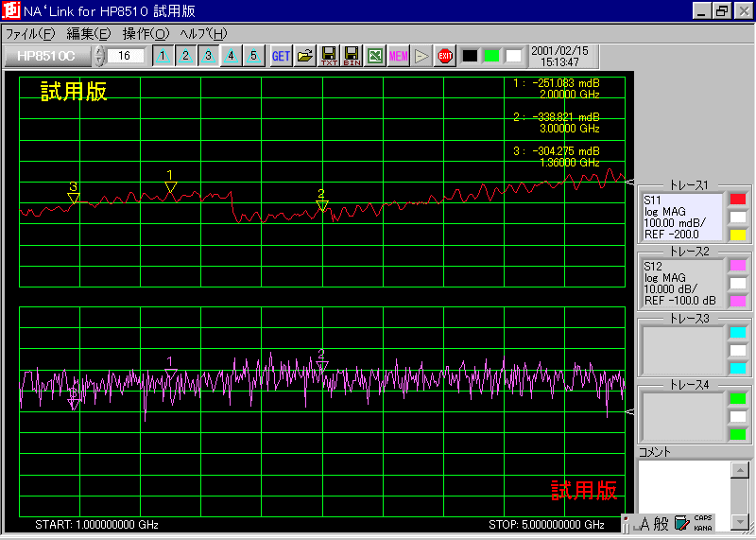Click the comment box scroll-down arrow
756x540 pixels.
[740, 522]
